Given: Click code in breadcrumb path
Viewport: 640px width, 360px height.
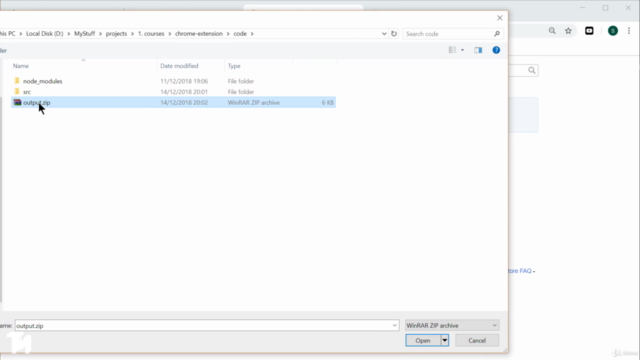Looking at the screenshot, I should click(x=240, y=34).
